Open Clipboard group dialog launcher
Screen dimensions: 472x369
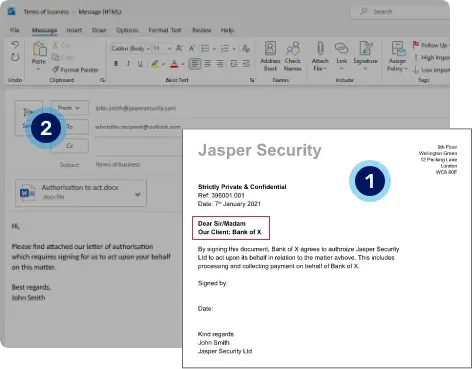[x=102, y=80]
